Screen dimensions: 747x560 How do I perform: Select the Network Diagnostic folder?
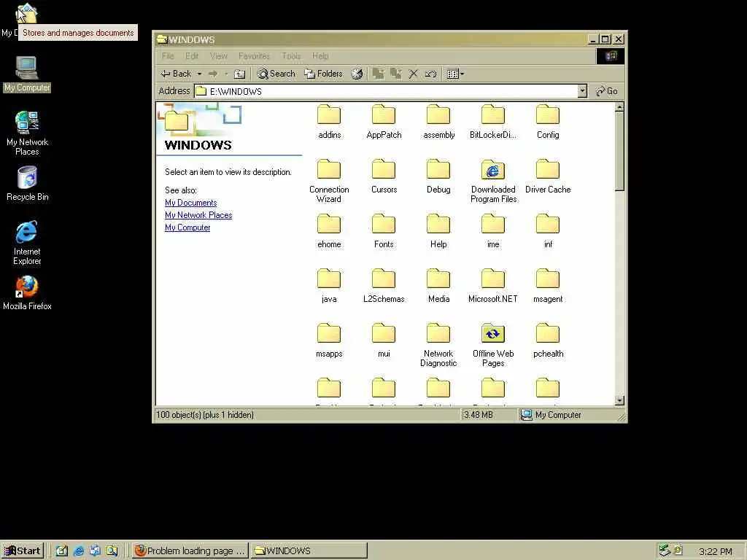pyautogui.click(x=438, y=345)
